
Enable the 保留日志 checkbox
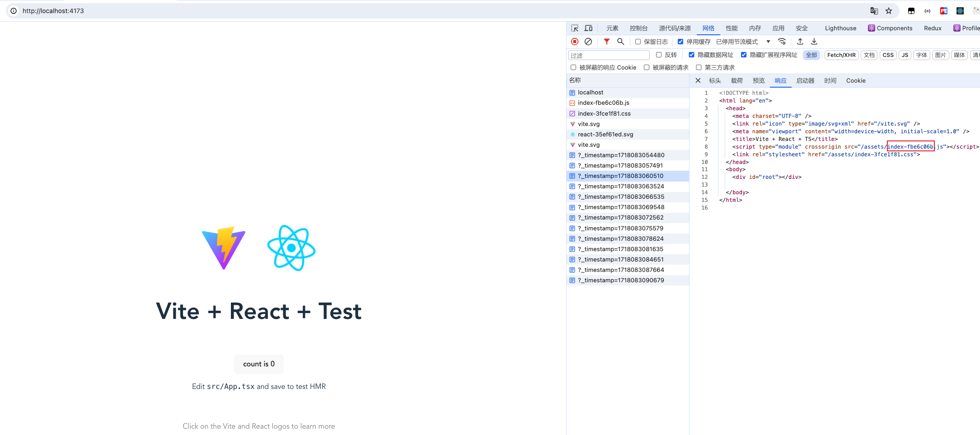[638, 42]
